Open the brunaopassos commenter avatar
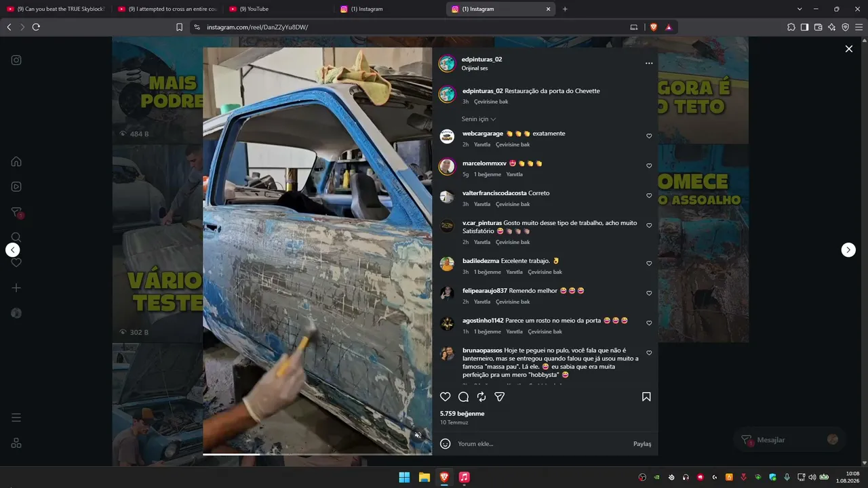The width and height of the screenshot is (868, 488). [447, 354]
